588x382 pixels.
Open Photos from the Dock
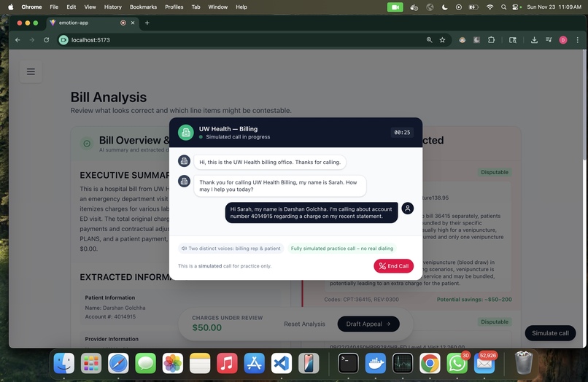point(172,363)
